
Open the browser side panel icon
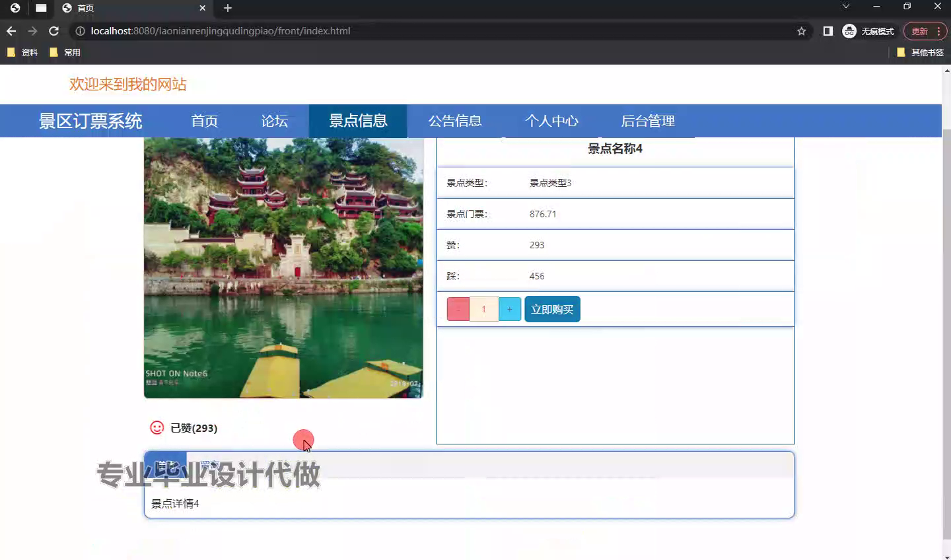tap(828, 31)
